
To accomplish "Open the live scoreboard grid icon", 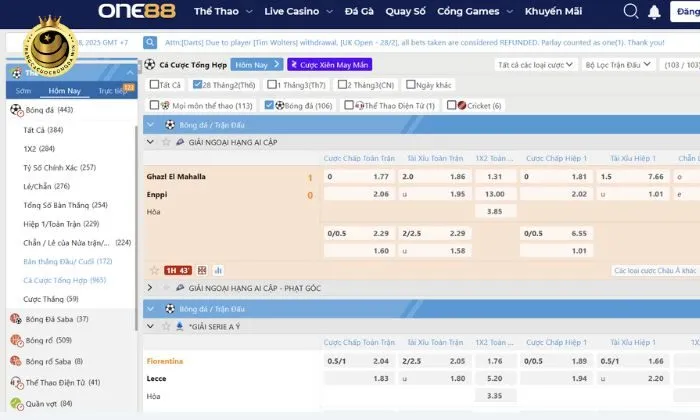I will pyautogui.click(x=202, y=270).
